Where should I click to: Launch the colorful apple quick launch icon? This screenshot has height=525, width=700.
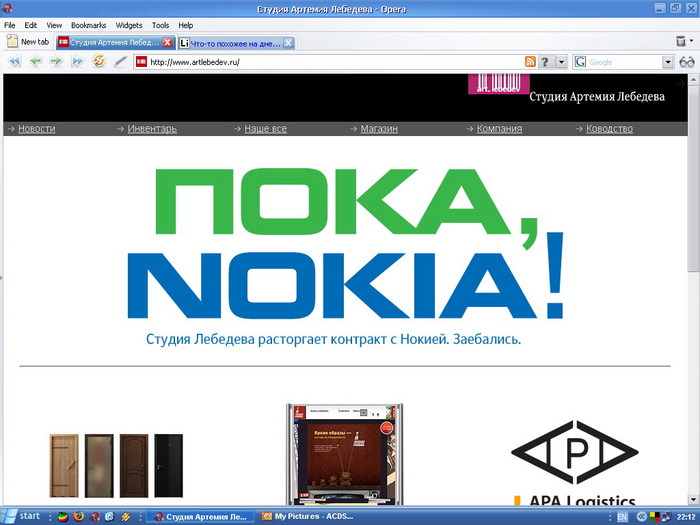click(x=62, y=517)
